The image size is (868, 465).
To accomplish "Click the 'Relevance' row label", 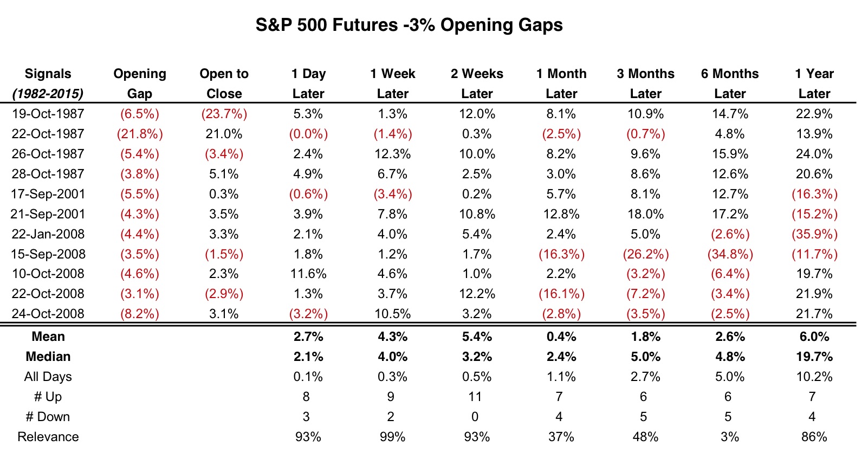I will tap(48, 437).
